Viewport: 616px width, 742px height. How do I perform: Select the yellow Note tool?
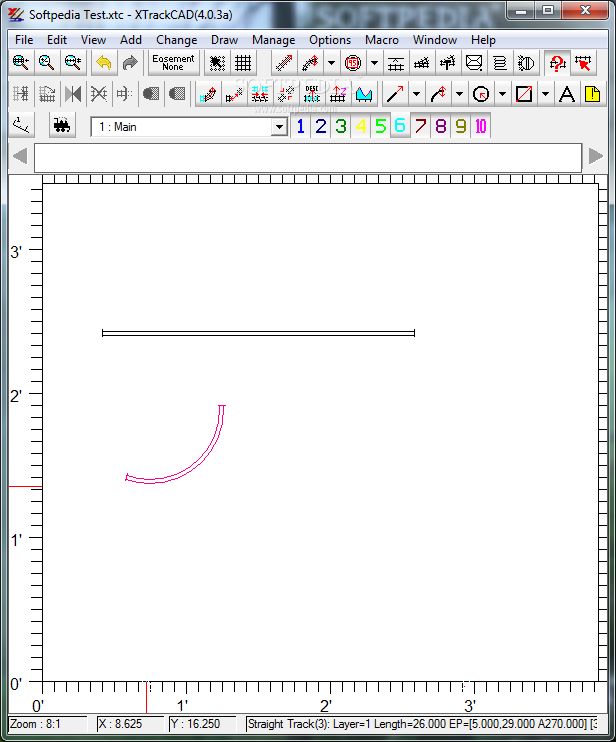[x=592, y=94]
